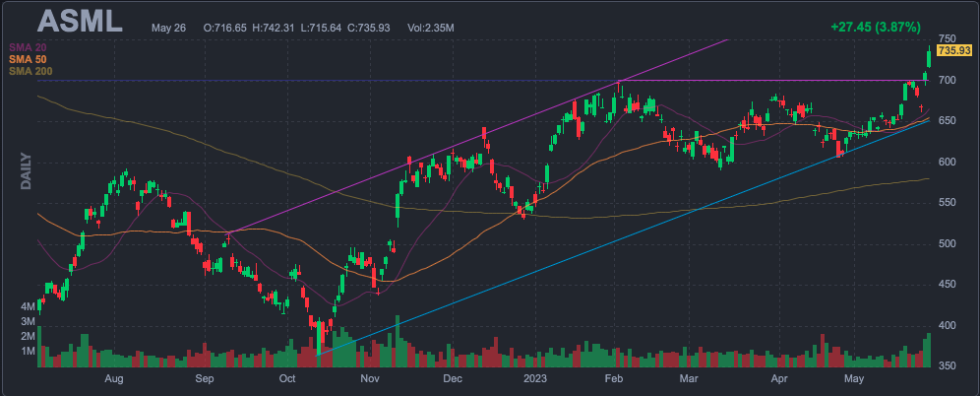
Task: Click the Nov month label on time axis
Action: [x=369, y=378]
